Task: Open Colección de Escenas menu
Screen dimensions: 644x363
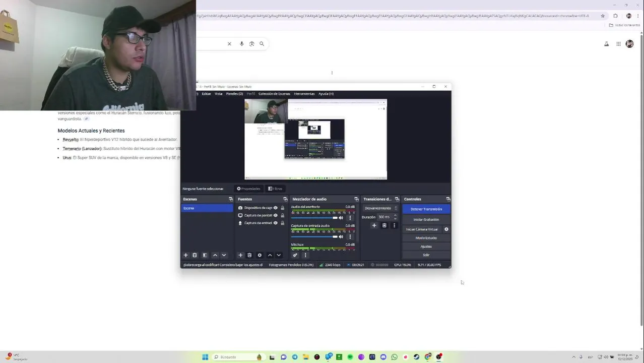Action: [274, 94]
